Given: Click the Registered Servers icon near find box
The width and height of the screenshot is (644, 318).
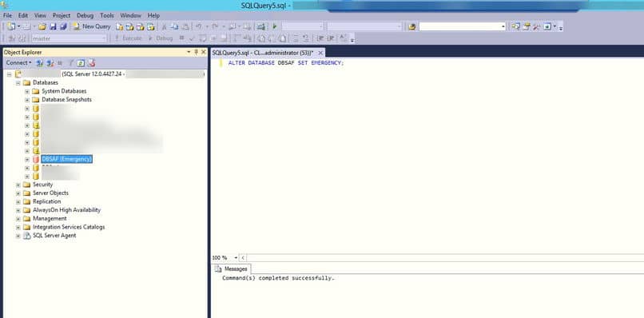Looking at the screenshot, I should (515, 26).
